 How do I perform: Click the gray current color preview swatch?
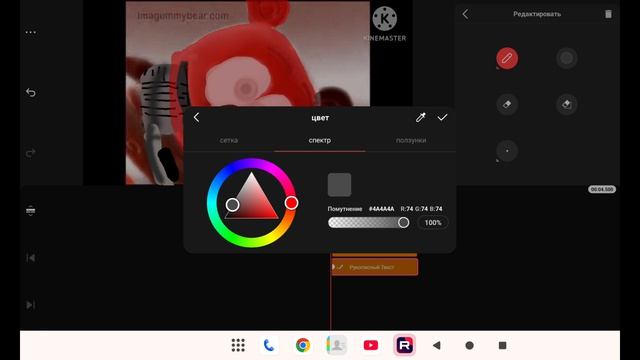[339, 184]
